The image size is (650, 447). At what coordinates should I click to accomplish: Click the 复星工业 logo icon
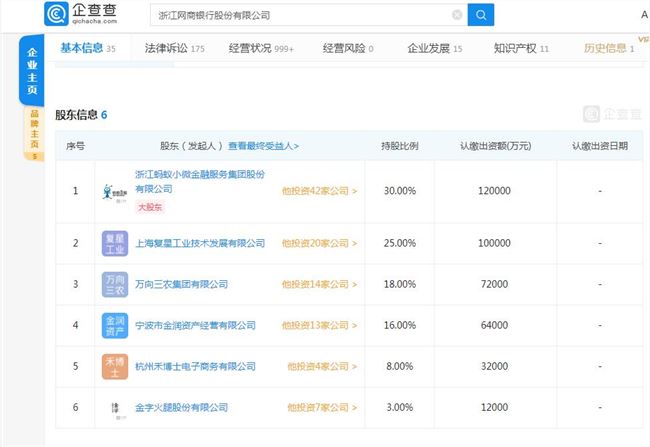coord(115,243)
